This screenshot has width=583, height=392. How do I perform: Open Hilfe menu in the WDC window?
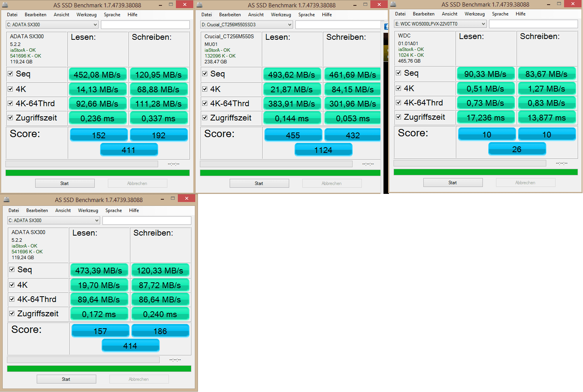(x=521, y=14)
